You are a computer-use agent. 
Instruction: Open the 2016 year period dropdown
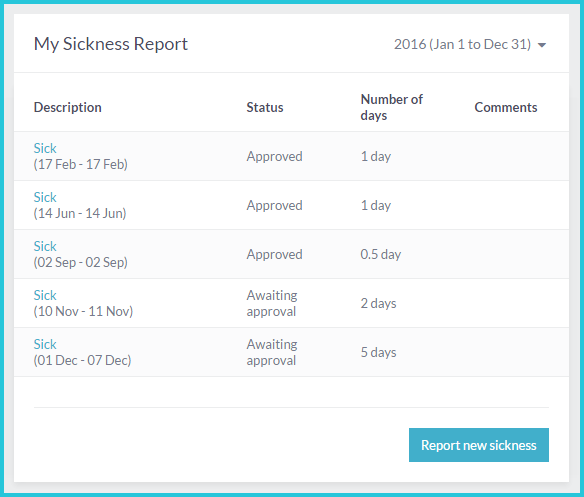[x=470, y=44]
